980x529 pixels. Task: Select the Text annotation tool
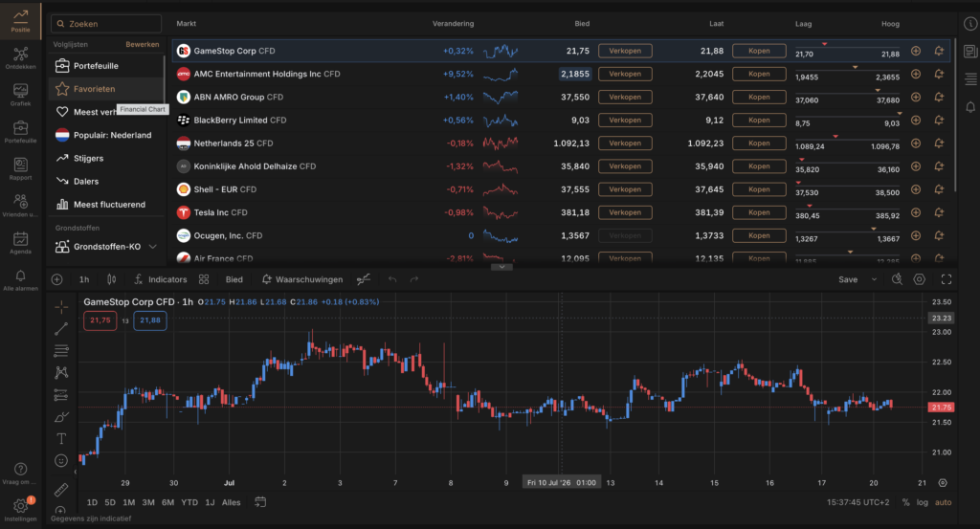(x=61, y=438)
